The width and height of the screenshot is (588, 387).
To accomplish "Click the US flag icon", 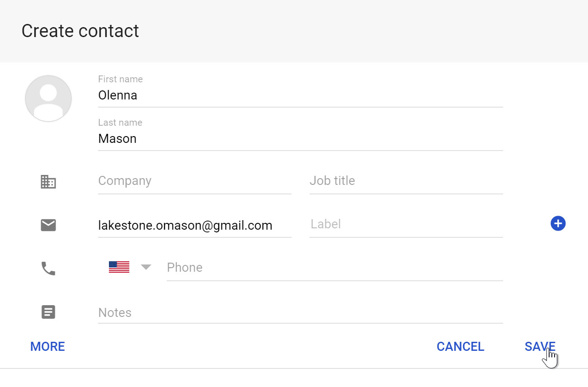I will pos(119,267).
